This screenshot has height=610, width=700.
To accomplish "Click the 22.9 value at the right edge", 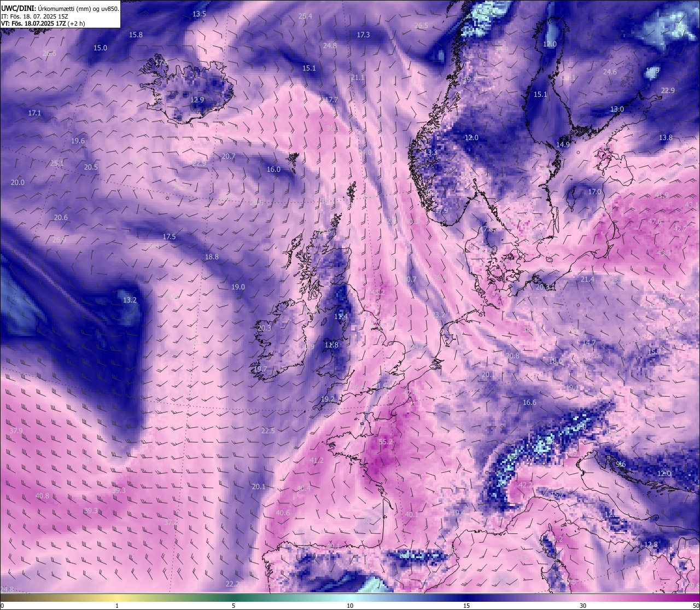I will click(668, 90).
